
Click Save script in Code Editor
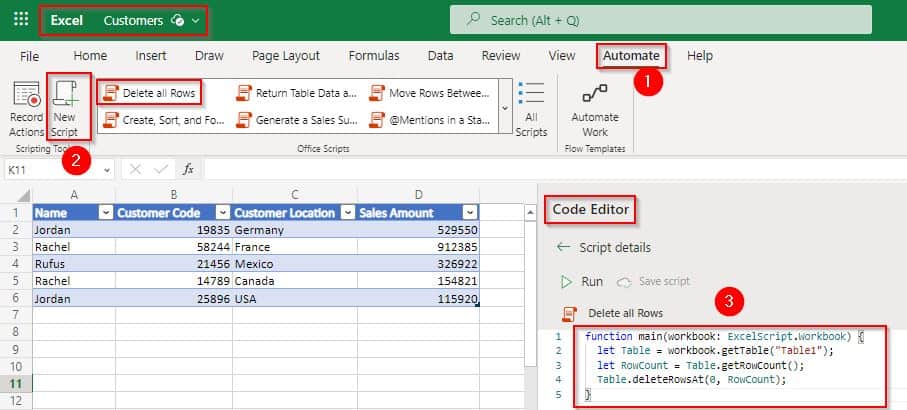654,282
